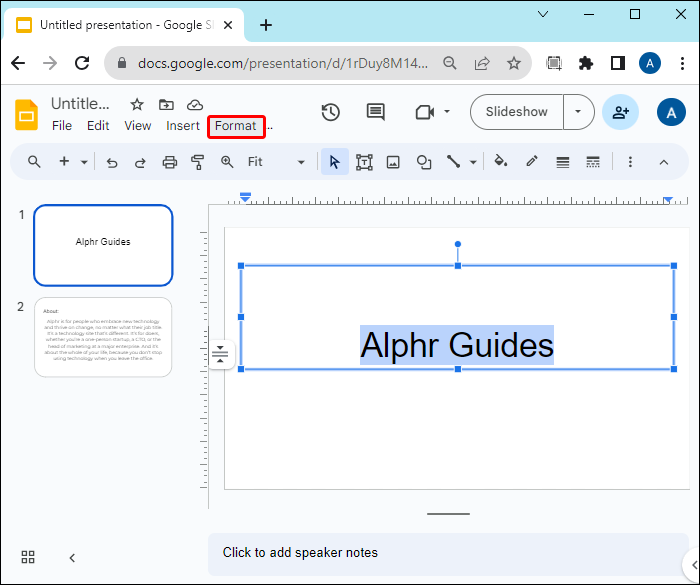Open the Extensions puzzle icon
Image resolution: width=700 pixels, height=585 pixels.
tap(585, 63)
